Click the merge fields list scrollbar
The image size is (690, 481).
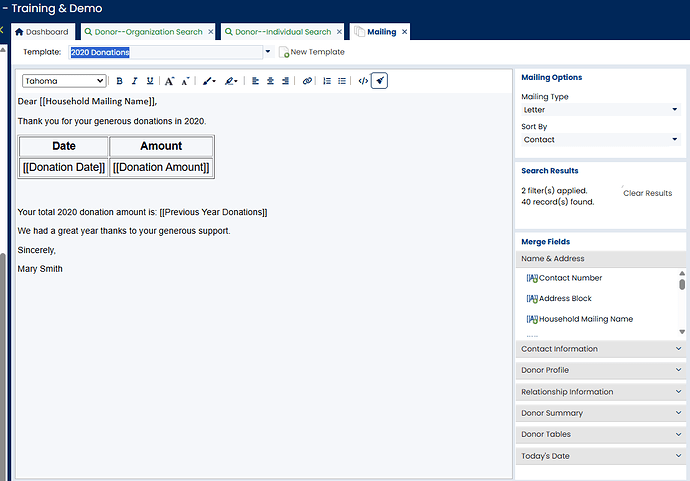(x=682, y=284)
